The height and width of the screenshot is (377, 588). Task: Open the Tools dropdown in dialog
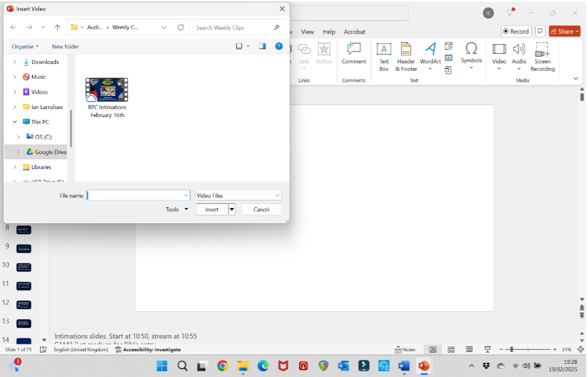pos(177,210)
